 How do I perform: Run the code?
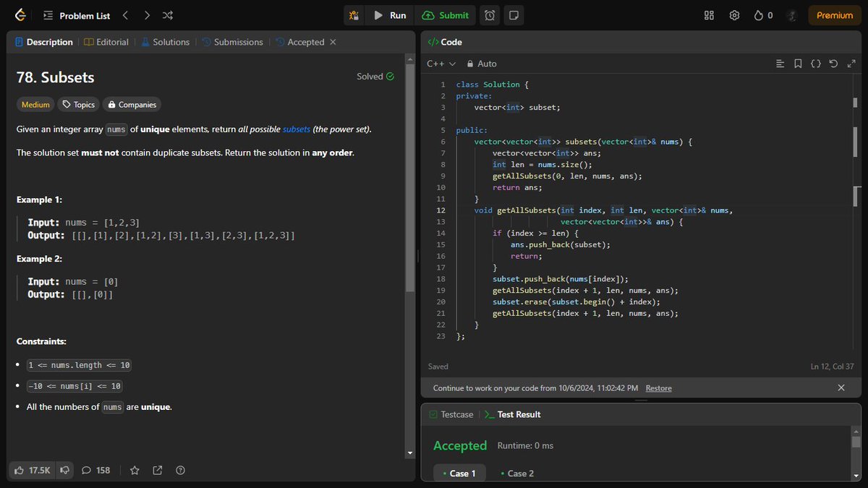tap(390, 15)
